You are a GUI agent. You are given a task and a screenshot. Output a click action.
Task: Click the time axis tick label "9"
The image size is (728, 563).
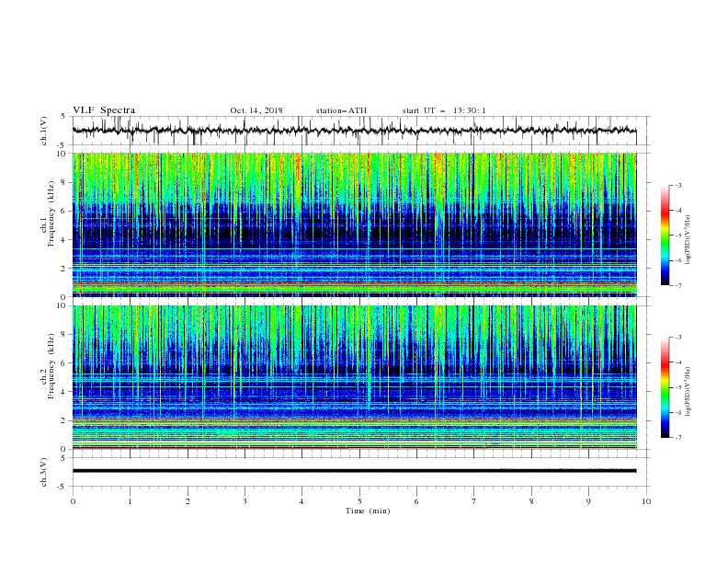pyautogui.click(x=588, y=501)
